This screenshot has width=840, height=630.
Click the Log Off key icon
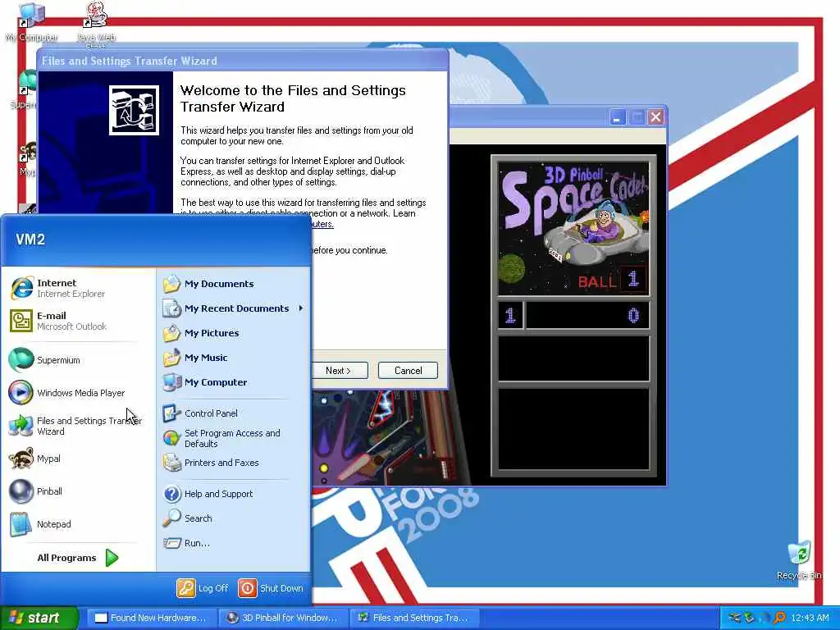pos(186,587)
